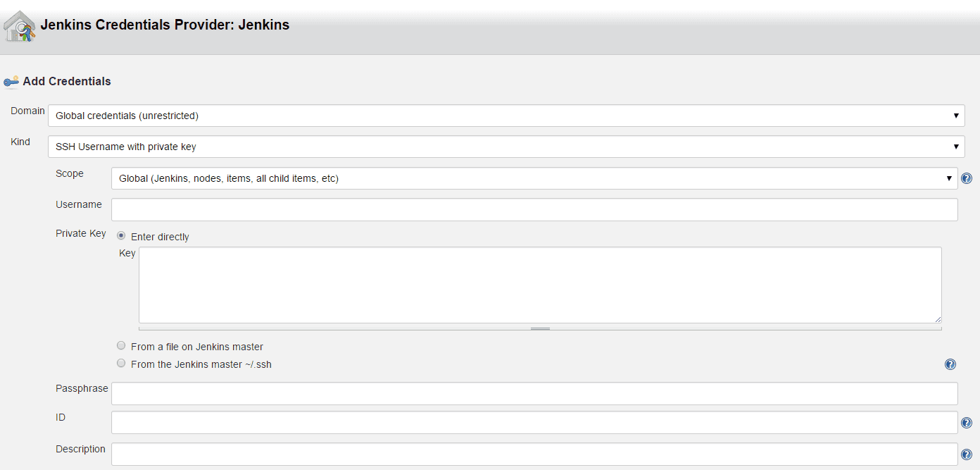Open the Domain dropdown
The width and height of the screenshot is (980, 470).
click(505, 116)
